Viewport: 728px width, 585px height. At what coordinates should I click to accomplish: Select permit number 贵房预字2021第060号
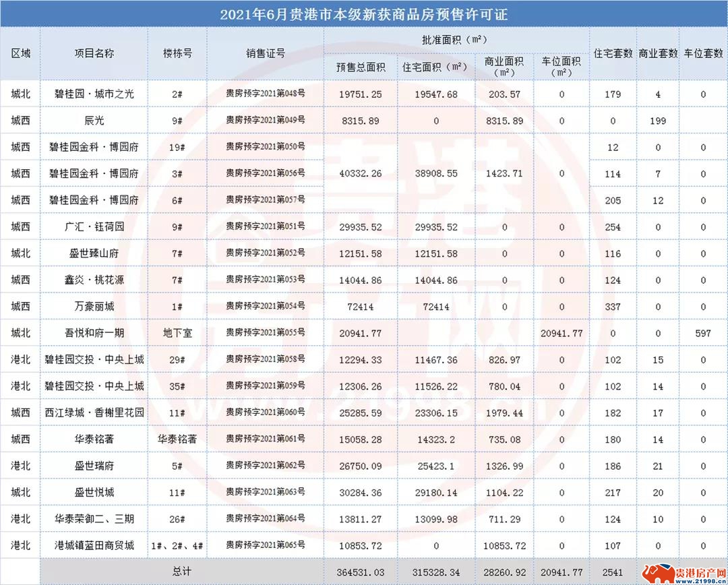pos(265,412)
